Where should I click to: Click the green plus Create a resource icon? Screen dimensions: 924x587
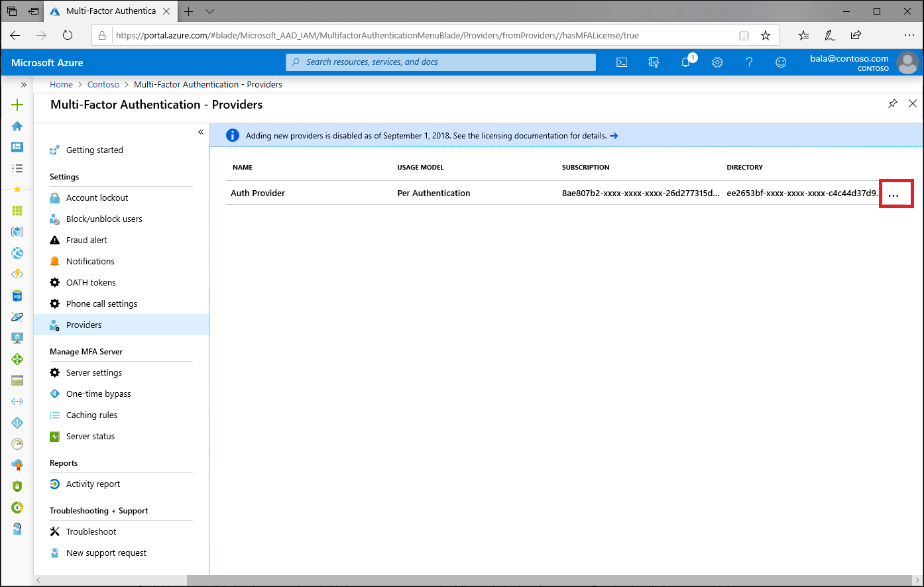coord(17,105)
